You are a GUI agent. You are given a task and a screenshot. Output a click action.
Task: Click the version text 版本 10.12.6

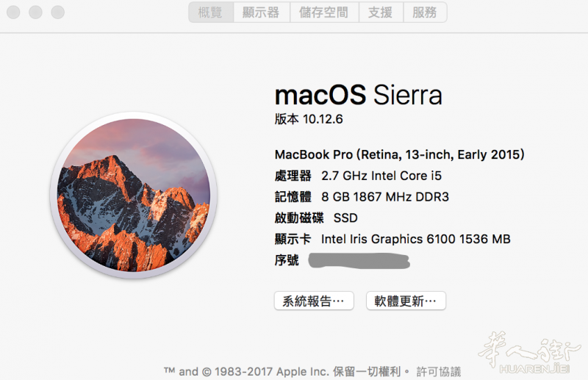(x=309, y=119)
